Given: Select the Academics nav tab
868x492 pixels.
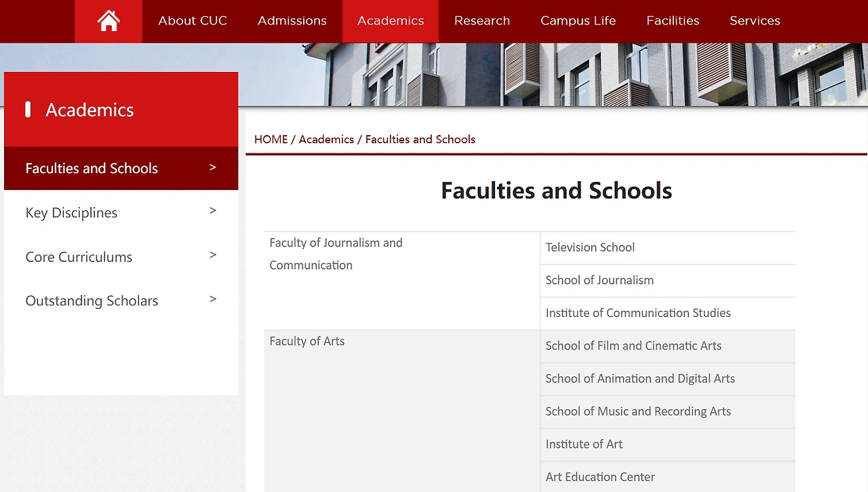Looking at the screenshot, I should tap(391, 21).
